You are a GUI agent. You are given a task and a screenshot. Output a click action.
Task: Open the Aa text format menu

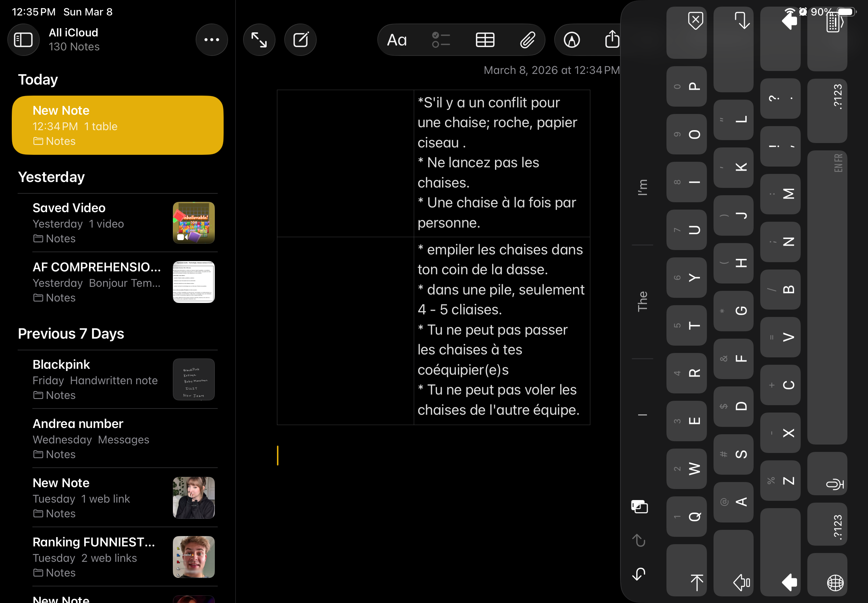tap(397, 40)
